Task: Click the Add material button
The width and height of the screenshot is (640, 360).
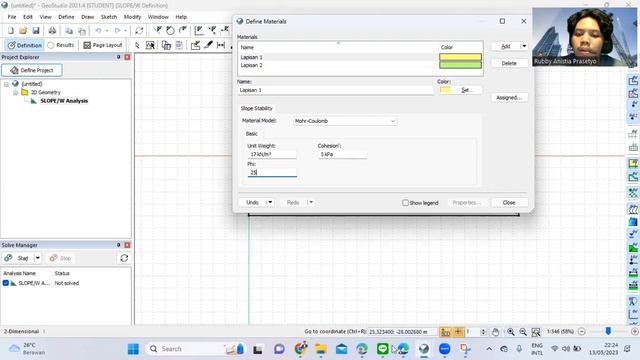Action: click(x=505, y=46)
